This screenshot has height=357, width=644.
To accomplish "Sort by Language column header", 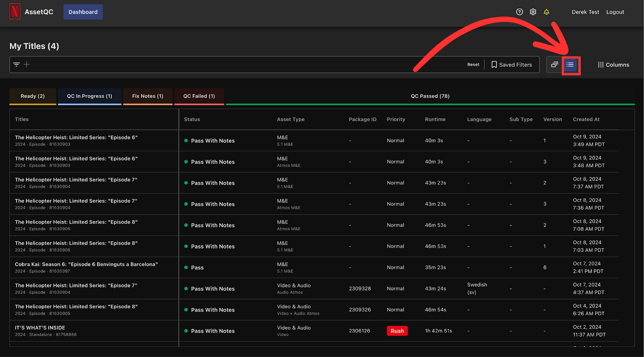I will pos(479,119).
